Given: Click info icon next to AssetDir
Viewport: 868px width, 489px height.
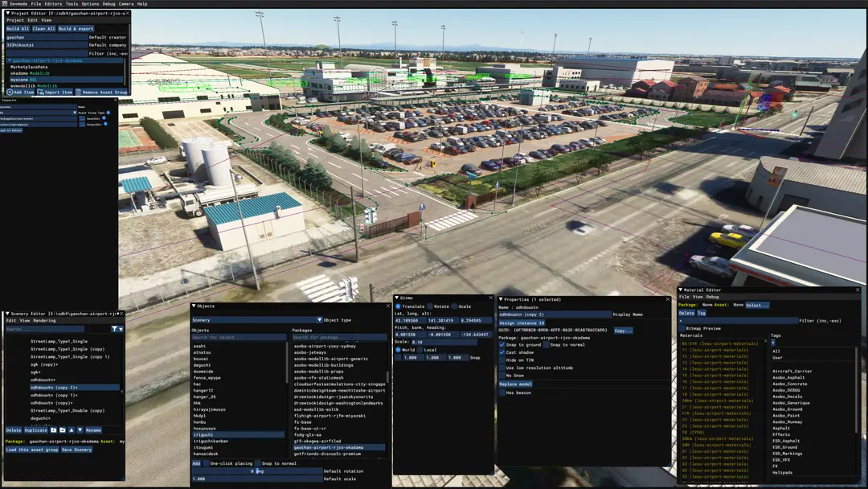Looking at the screenshot, I should pyautogui.click(x=104, y=118).
